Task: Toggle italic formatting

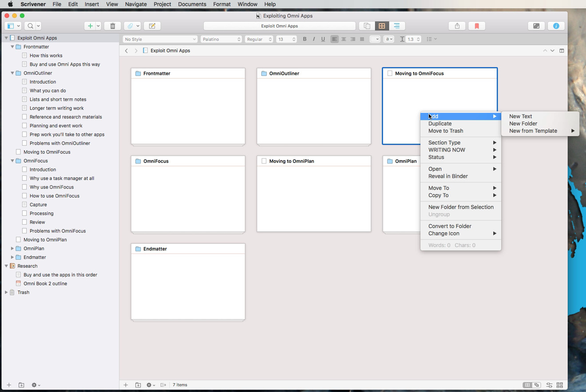Action: tap(314, 39)
